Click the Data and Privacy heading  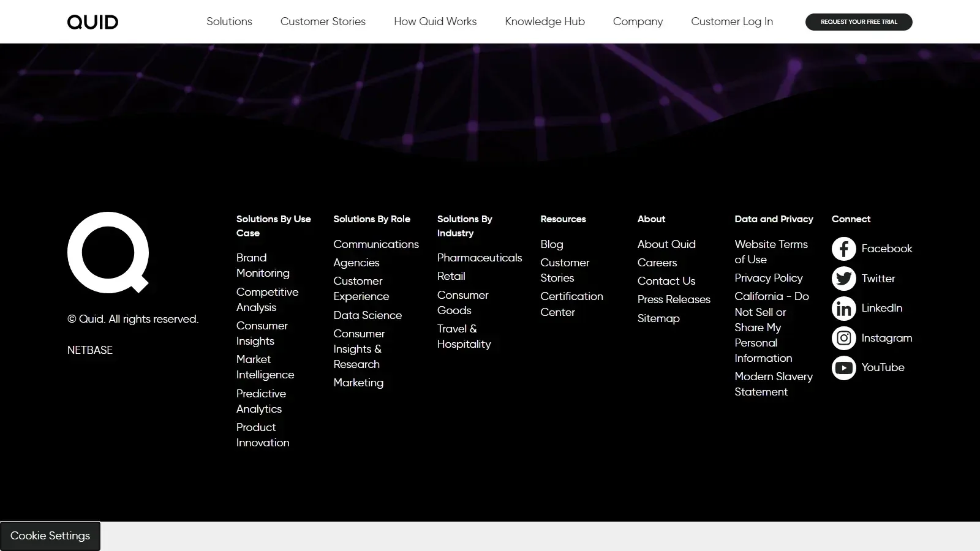tap(774, 219)
